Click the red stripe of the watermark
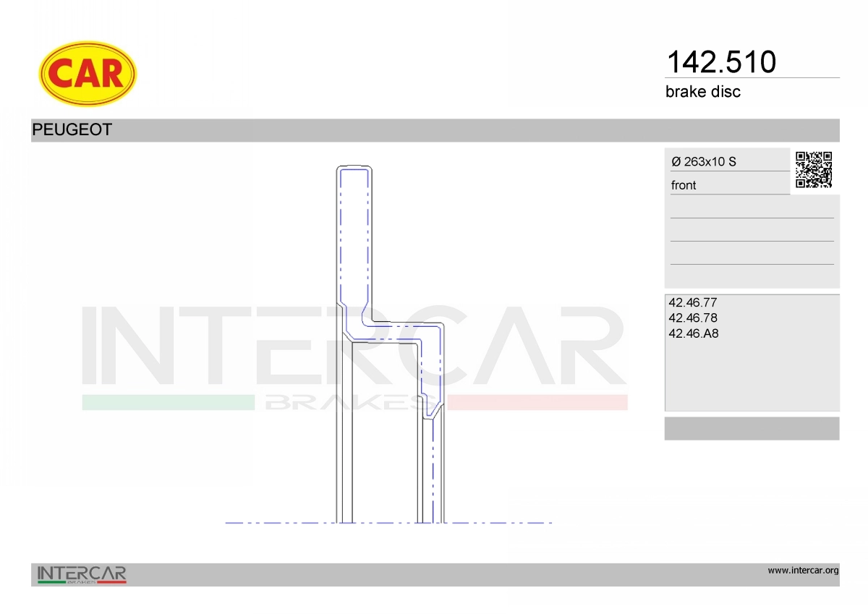The image size is (868, 614). click(537, 403)
